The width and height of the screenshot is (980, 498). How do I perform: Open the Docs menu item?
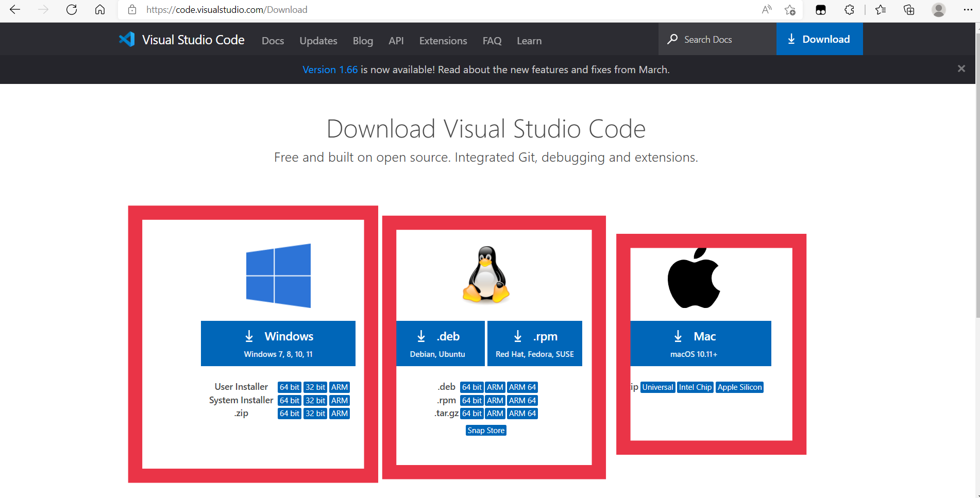[273, 41]
